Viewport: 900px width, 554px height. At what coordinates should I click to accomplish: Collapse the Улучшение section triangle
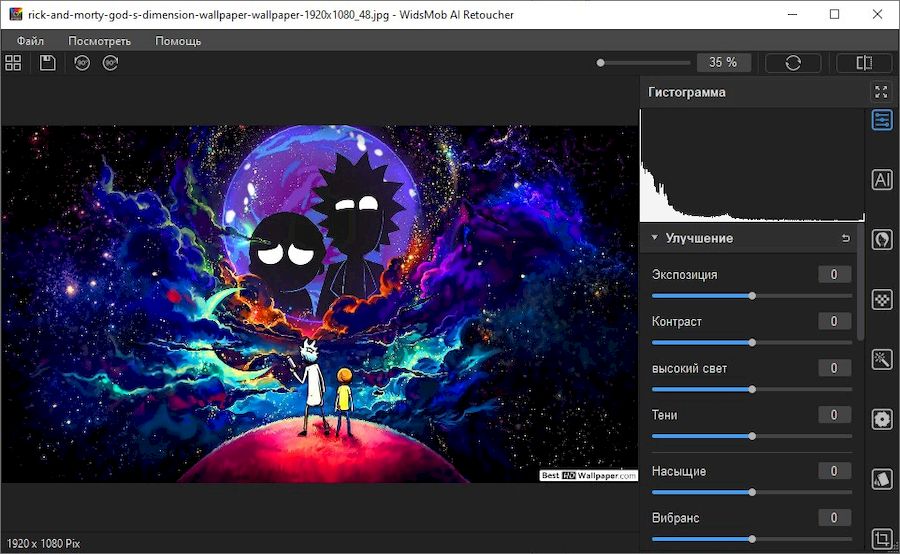coord(655,237)
